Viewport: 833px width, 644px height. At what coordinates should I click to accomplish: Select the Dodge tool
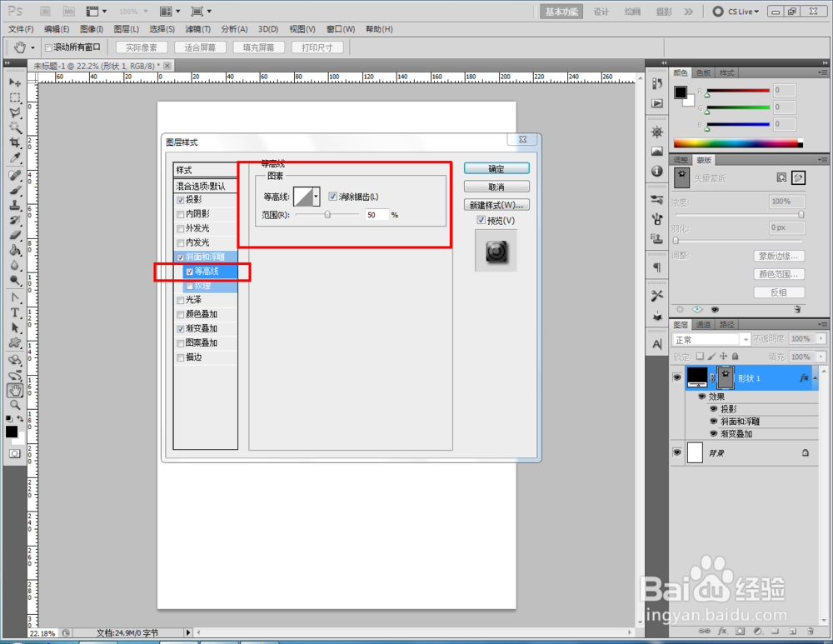pos(15,280)
